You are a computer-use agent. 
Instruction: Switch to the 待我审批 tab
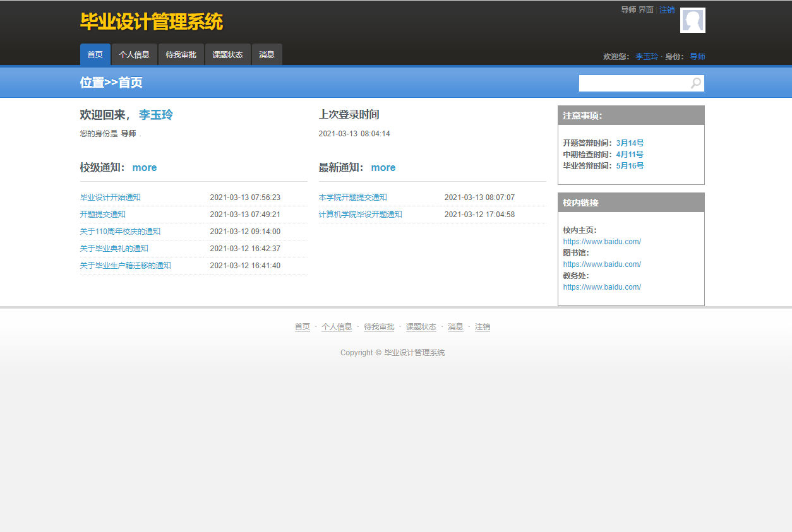(x=181, y=55)
